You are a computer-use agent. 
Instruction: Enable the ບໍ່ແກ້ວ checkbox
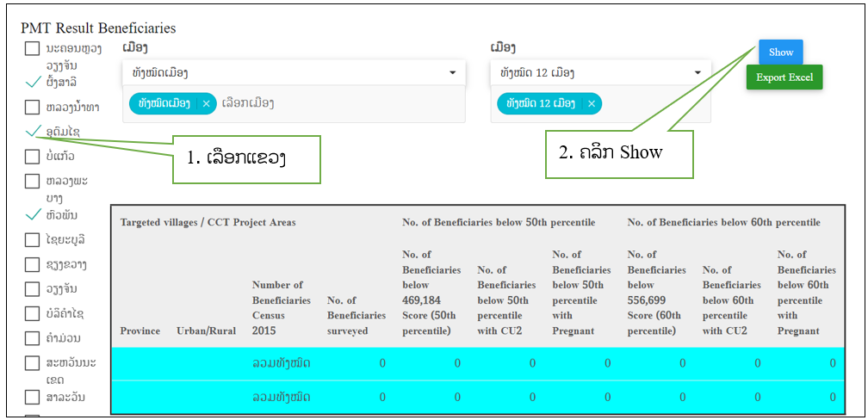tap(32, 157)
